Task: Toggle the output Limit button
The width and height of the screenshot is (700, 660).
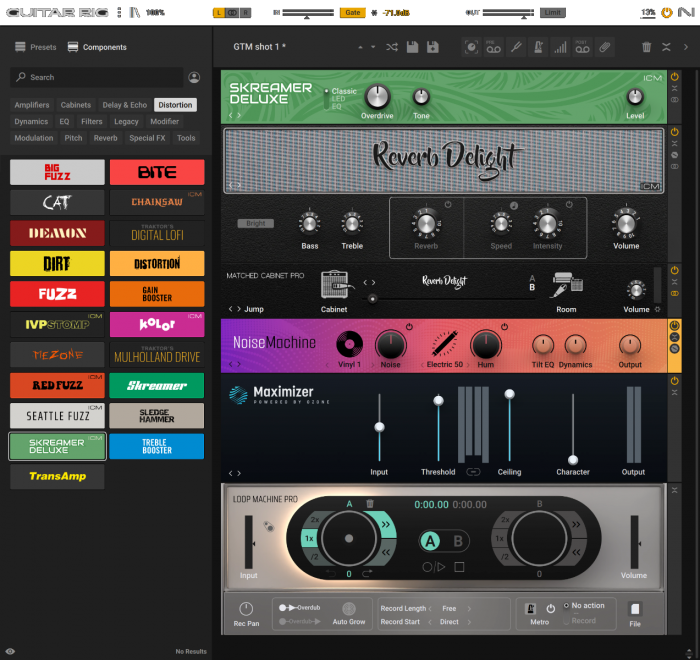Action: coord(551,13)
